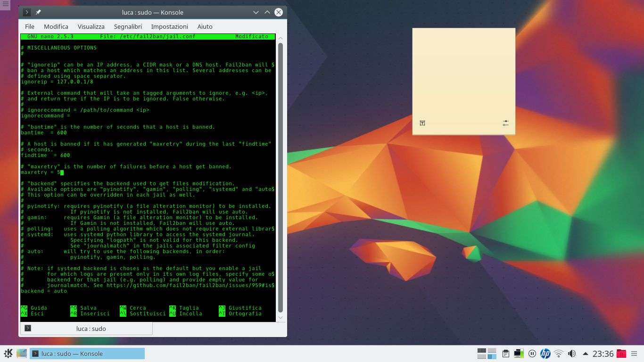Click the sticky note text format icon
This screenshot has width=644, height=362.
(x=422, y=123)
